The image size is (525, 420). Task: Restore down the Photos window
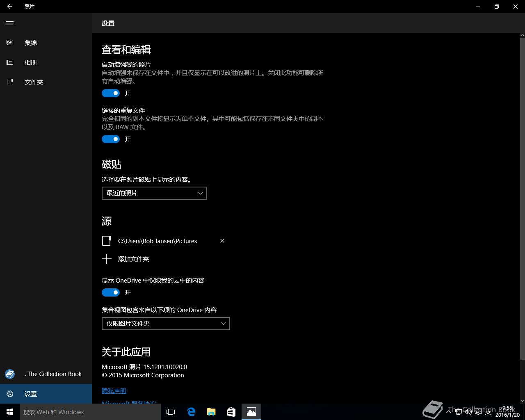pos(497,7)
